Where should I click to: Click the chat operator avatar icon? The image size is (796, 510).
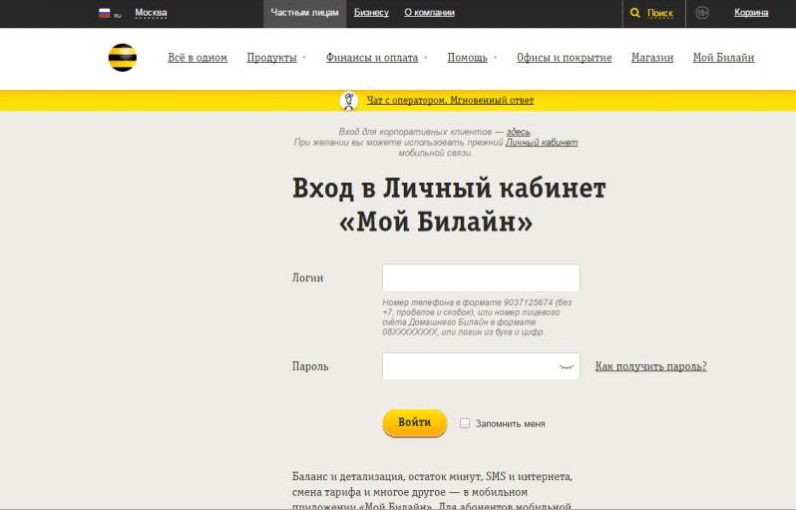coord(349,100)
